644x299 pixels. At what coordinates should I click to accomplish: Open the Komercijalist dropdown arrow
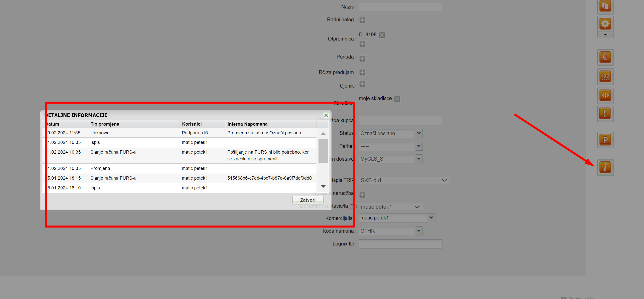(431, 218)
